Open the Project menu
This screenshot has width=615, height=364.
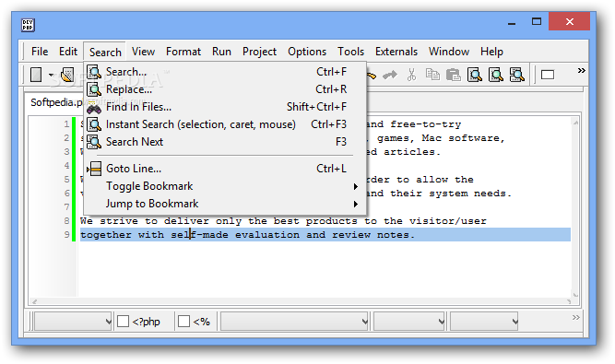point(259,52)
